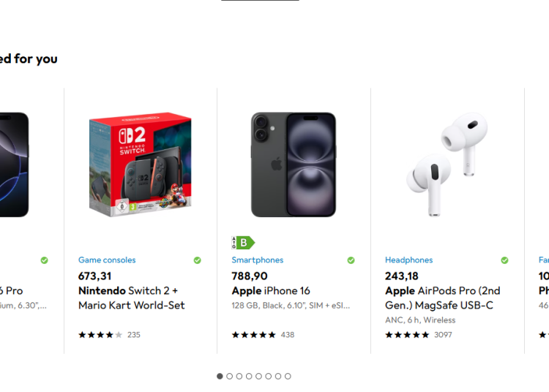Image resolution: width=549 pixels, height=392 pixels.
Task: Click green checkmark on Nintendo Switch 2 card
Action: click(197, 260)
